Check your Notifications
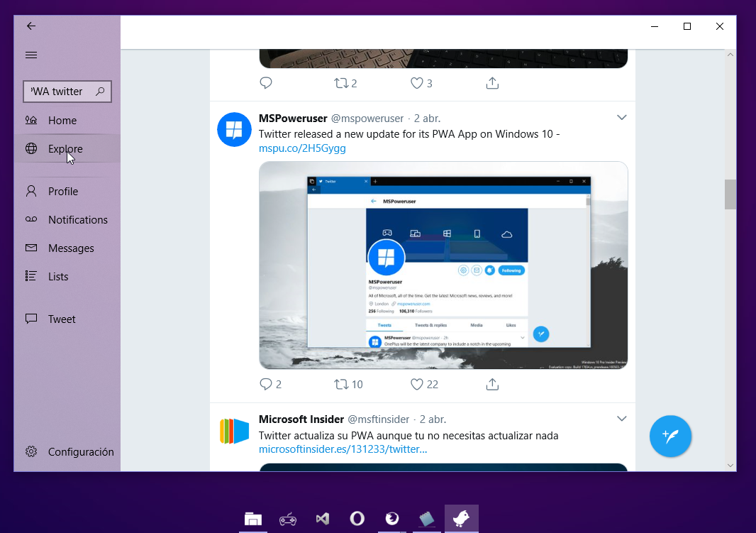The image size is (756, 533). click(x=78, y=219)
